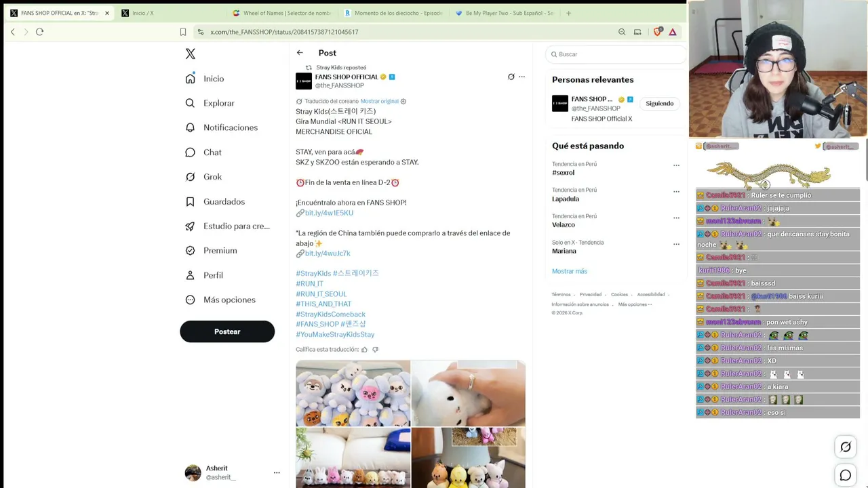Open Notificaciones in the sidebar
The height and width of the screenshot is (488, 868).
pos(222,127)
